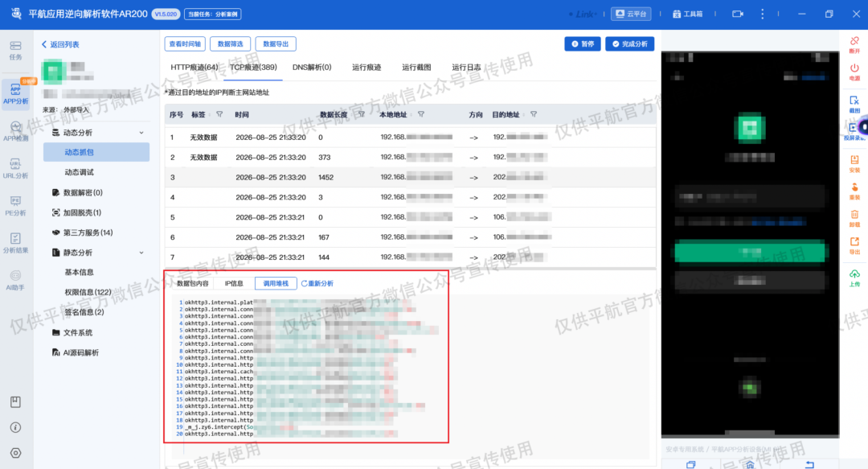Image resolution: width=868 pixels, height=469 pixels.
Task: Open the 目的地址 column filter icon
Action: [x=534, y=114]
